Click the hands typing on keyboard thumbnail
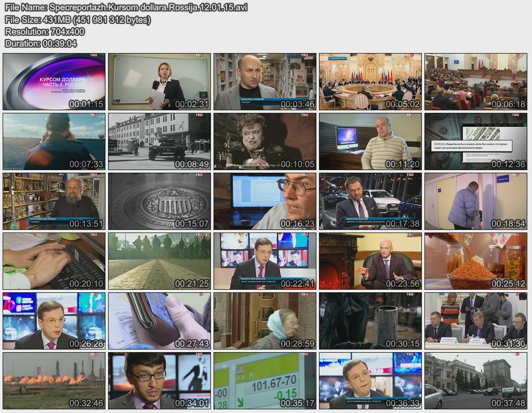Screen dimensions: 532x413 pyautogui.click(x=54, y=261)
